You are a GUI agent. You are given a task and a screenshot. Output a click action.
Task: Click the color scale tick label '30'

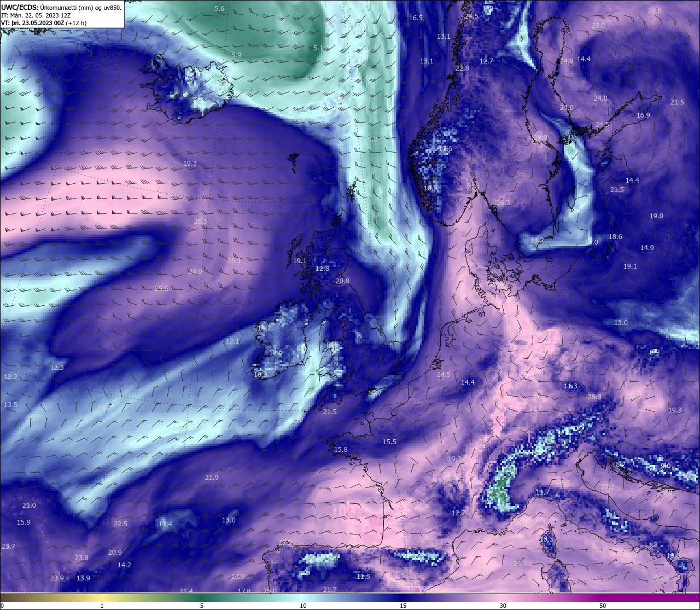(503, 606)
